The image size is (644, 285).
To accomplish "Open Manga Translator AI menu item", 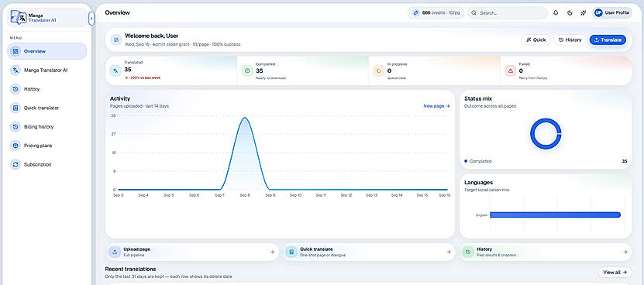I will 46,70.
